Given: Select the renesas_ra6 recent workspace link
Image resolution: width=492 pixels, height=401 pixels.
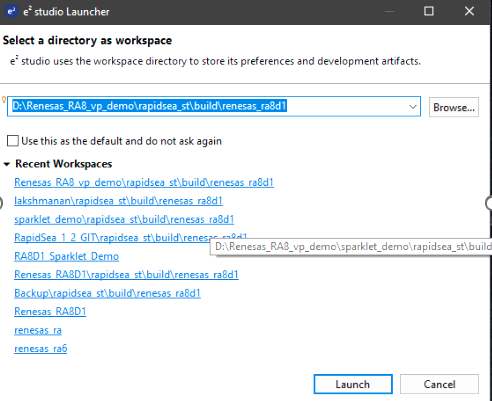Looking at the screenshot, I should 41,349.
